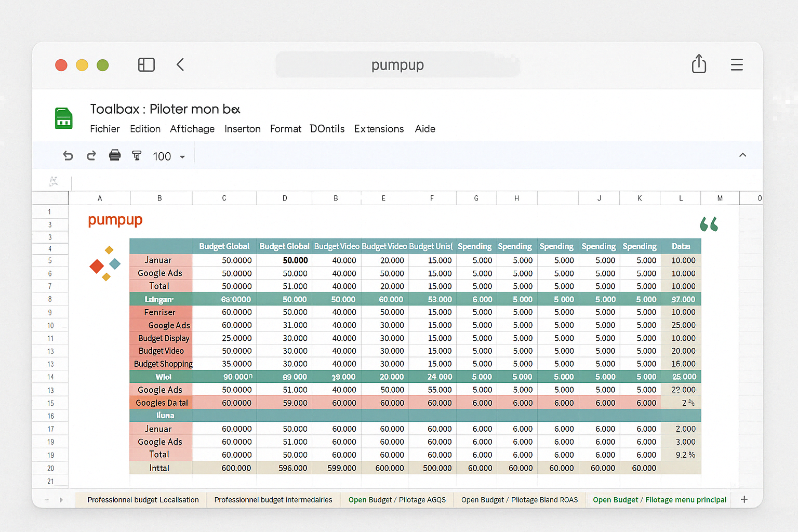Go back with the chevron arrow
The height and width of the screenshot is (532, 798).
point(180,65)
